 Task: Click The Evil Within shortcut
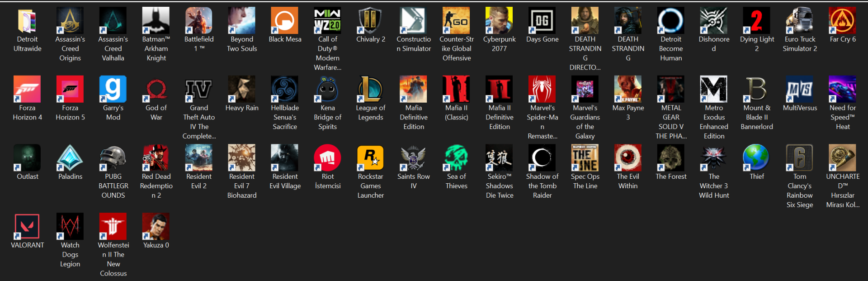(x=628, y=158)
